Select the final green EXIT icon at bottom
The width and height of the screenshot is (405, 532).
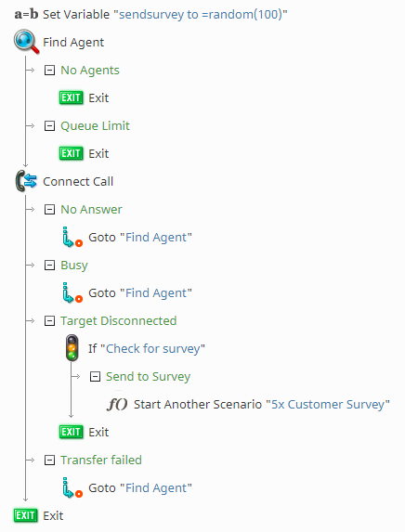pyautogui.click(x=25, y=515)
